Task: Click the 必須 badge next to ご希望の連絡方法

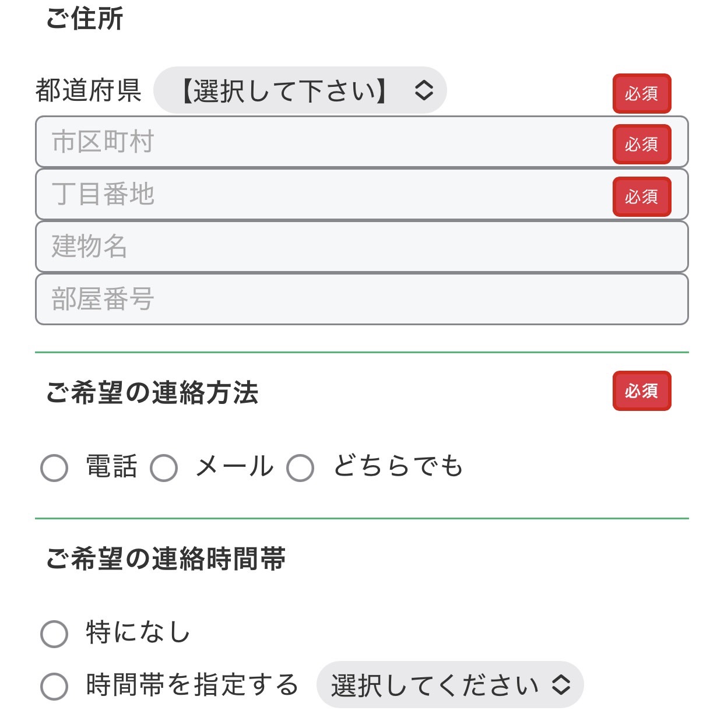Action: coord(642,391)
